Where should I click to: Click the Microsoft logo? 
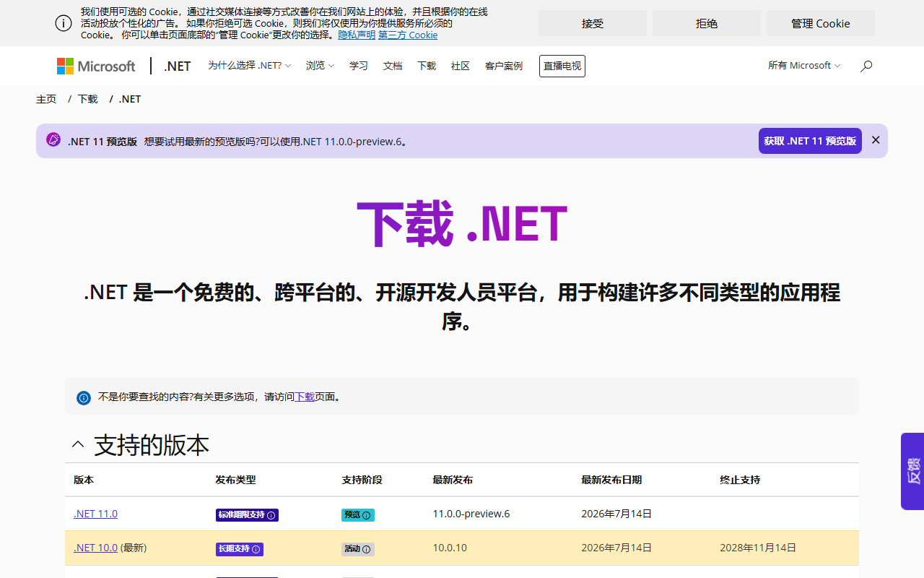[96, 66]
